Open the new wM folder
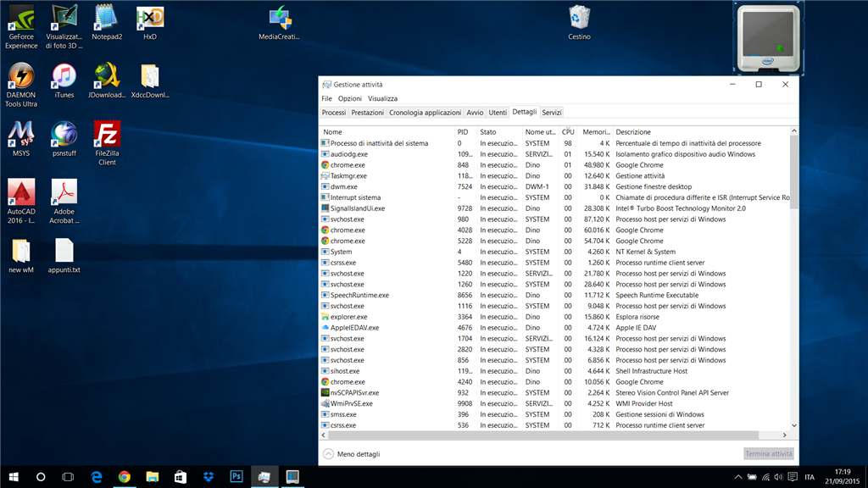 tap(21, 256)
